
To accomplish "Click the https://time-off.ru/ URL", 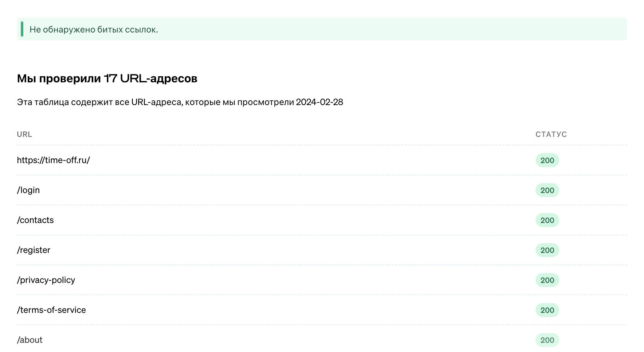I will 53,160.
